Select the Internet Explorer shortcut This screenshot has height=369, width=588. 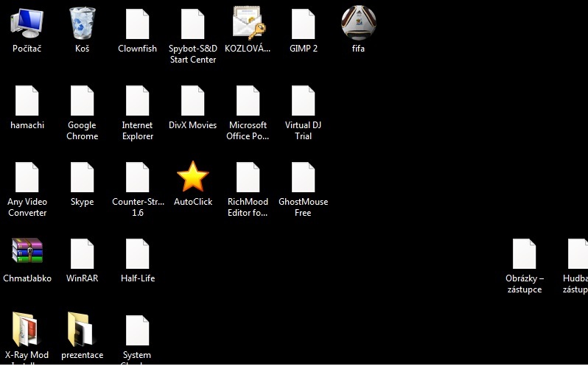(137, 101)
